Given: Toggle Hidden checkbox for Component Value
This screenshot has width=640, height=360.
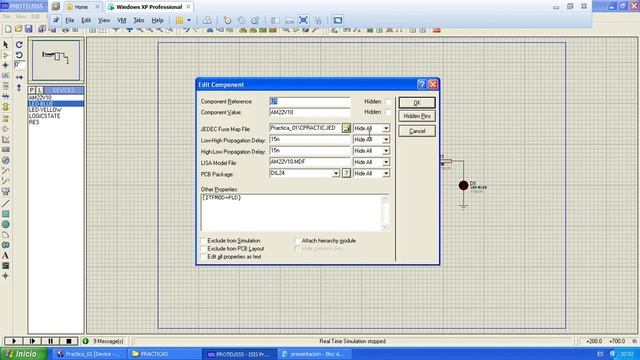Looking at the screenshot, I should coord(388,112).
